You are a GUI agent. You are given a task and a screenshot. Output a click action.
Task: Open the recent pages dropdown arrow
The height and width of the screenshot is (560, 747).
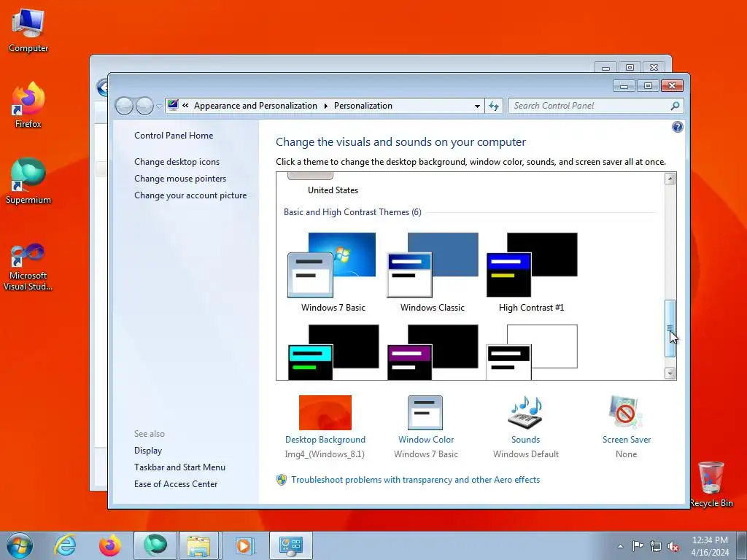tap(158, 106)
